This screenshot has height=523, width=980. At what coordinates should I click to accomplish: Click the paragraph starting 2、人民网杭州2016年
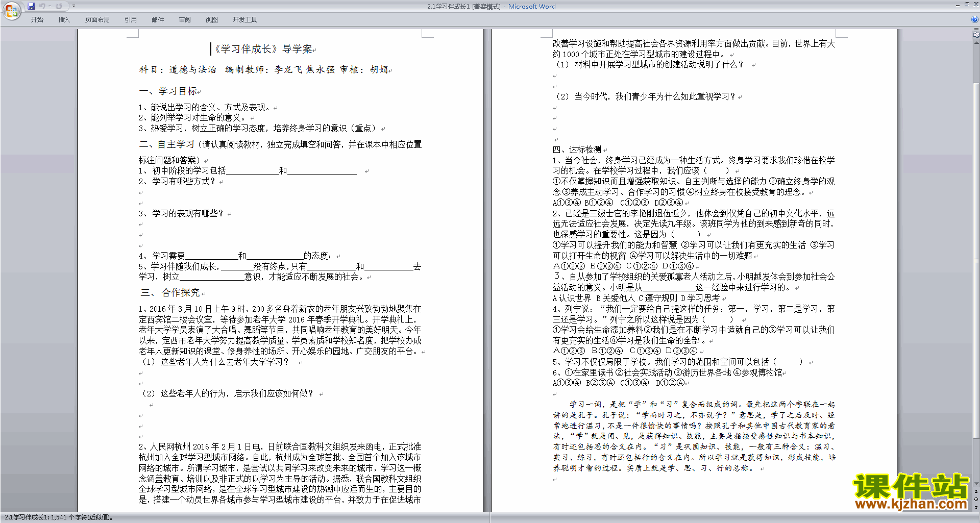click(280, 473)
